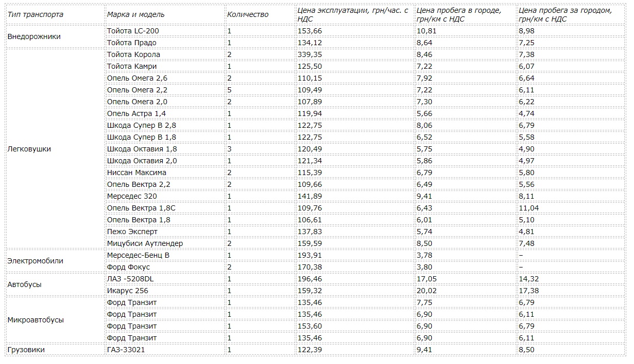Select the "Мицубиси Аутлендер" row name

tap(145, 243)
